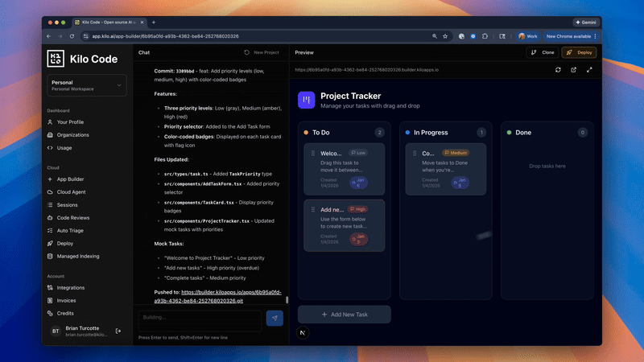Click the To Do column count badge
This screenshot has width=644, height=362.
click(379, 133)
